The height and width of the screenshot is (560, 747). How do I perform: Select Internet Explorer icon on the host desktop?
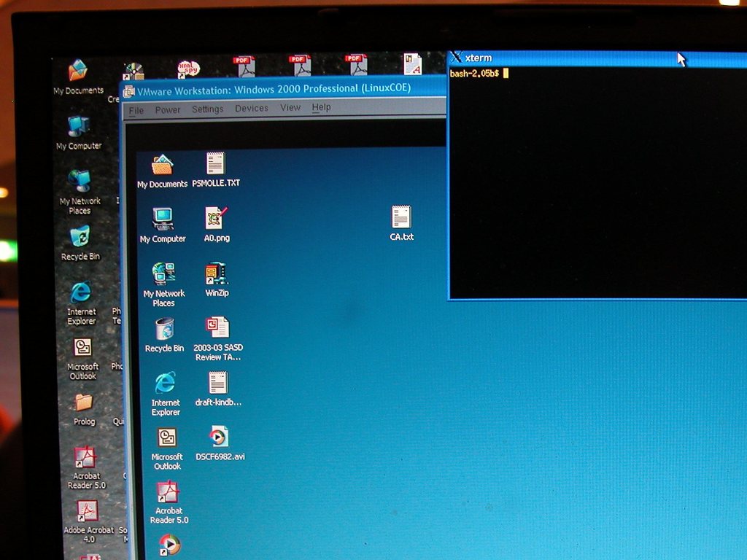(80, 292)
